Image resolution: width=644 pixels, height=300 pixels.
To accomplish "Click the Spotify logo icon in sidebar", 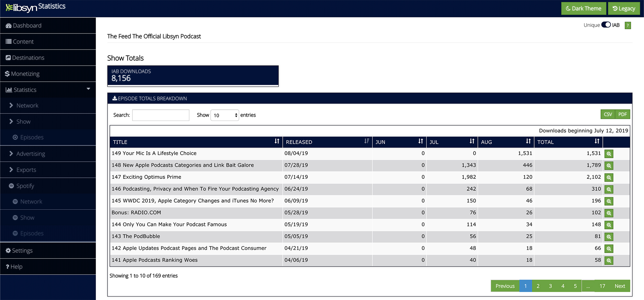I will click(11, 186).
